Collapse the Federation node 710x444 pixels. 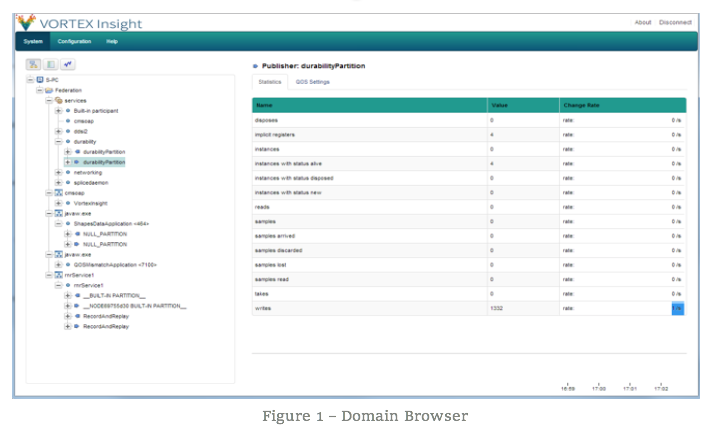click(40, 90)
